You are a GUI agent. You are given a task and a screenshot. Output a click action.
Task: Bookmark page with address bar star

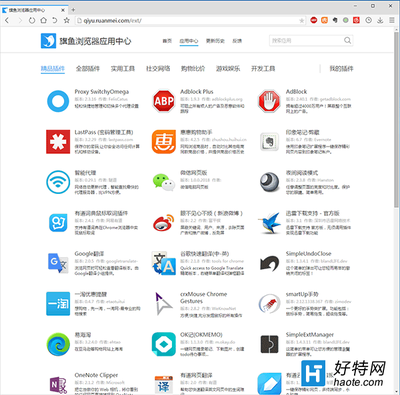click(x=302, y=21)
